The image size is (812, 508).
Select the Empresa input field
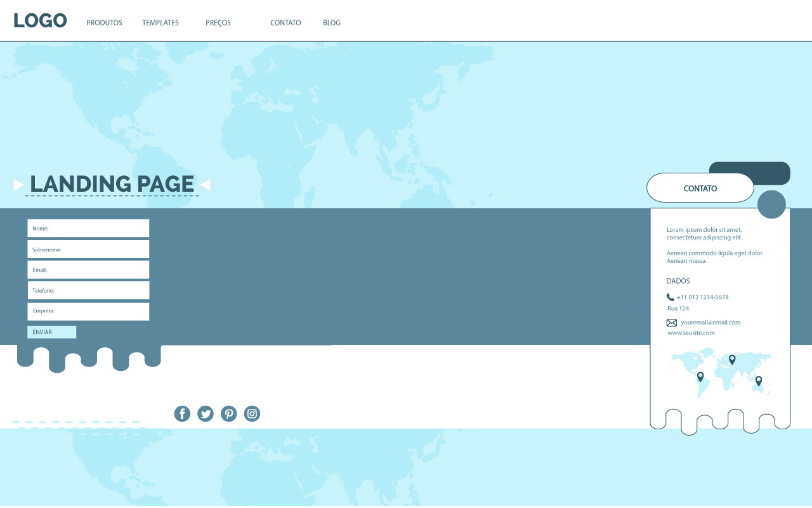click(x=88, y=311)
